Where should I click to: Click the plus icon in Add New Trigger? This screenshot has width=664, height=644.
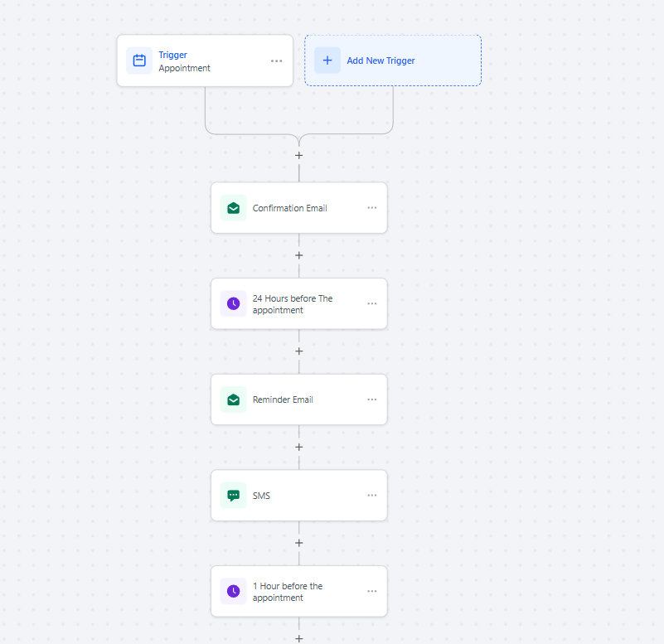pyautogui.click(x=327, y=61)
